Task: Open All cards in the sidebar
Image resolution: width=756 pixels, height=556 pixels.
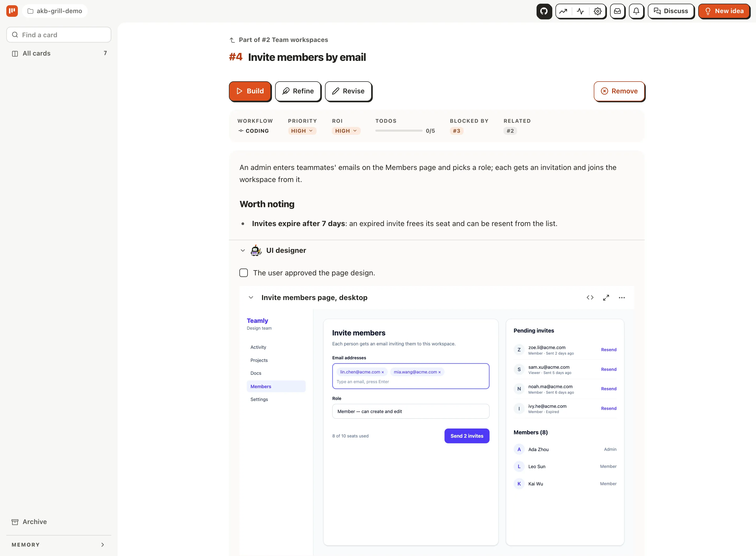Action: [x=59, y=53]
